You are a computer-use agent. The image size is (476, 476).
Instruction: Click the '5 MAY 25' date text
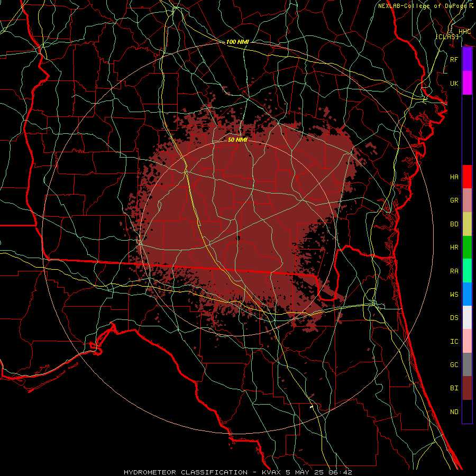305,472
